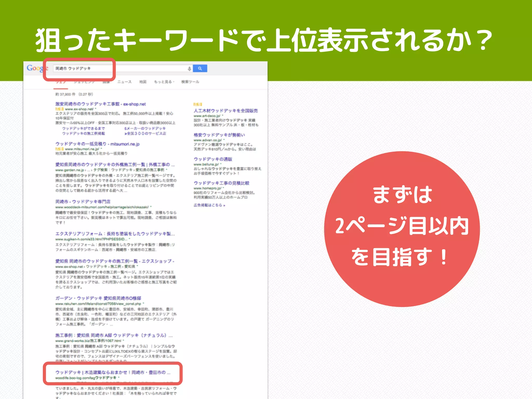Open sitelink 5メーカーのウッドデッキ
Image resolution: width=532 pixels, height=399 pixels.
click(145, 129)
